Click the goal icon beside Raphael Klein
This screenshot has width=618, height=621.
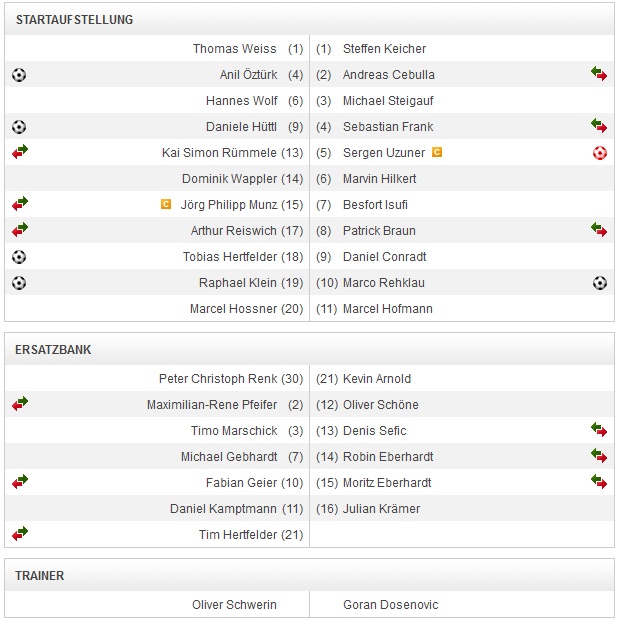point(19,283)
